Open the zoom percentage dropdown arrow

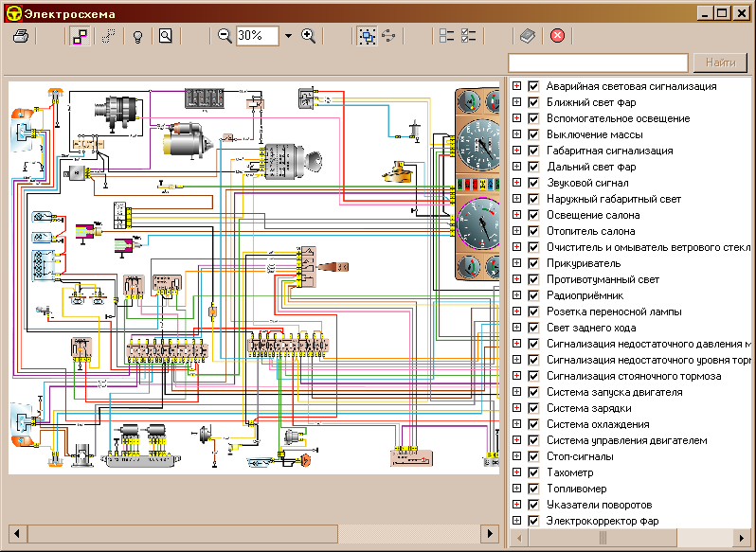pyautogui.click(x=288, y=36)
